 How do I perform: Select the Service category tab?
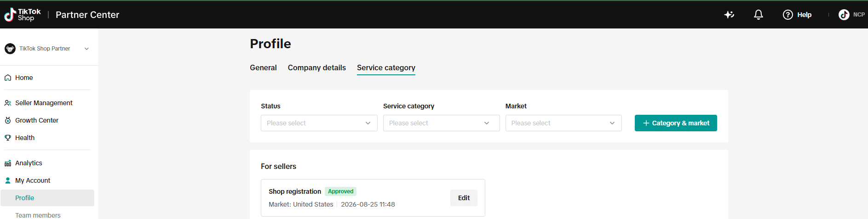pyautogui.click(x=386, y=68)
